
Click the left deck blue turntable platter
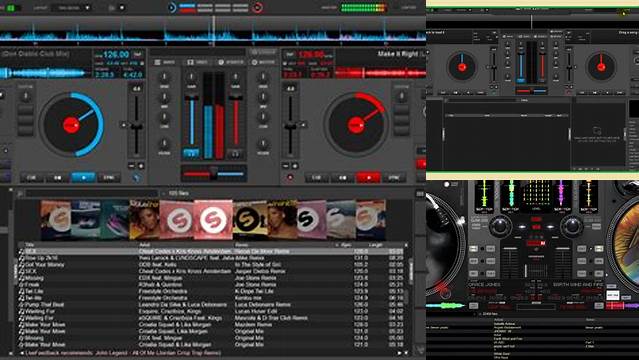(71, 125)
